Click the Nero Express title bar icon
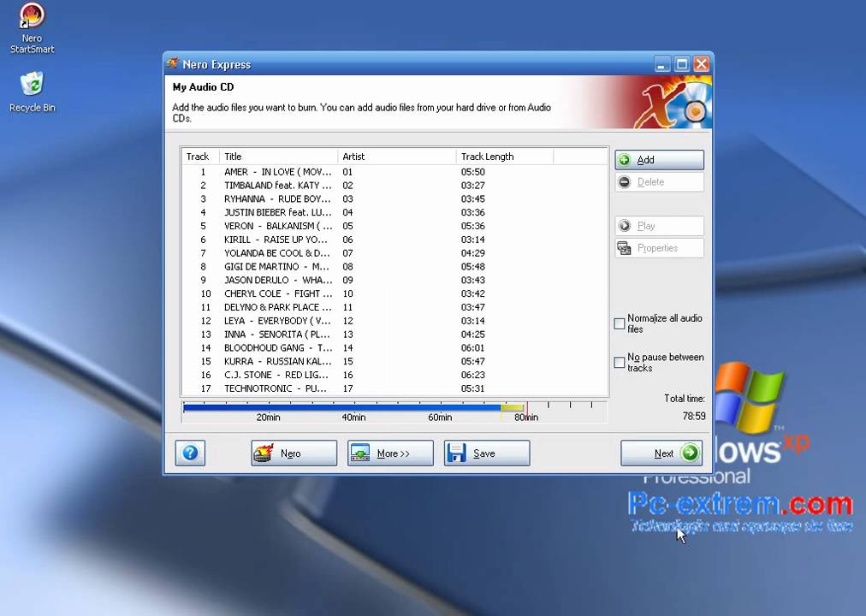The height and width of the screenshot is (616, 866). tap(172, 63)
